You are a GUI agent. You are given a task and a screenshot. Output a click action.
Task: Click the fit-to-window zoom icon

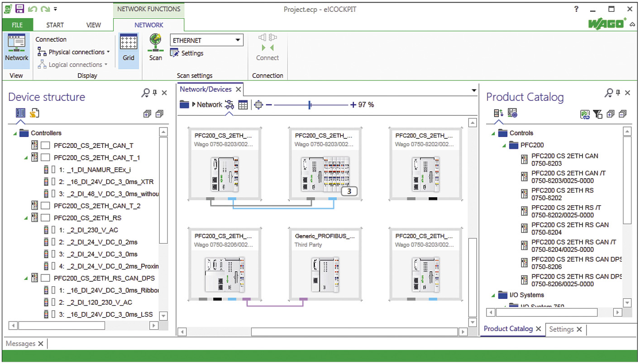[x=258, y=105]
